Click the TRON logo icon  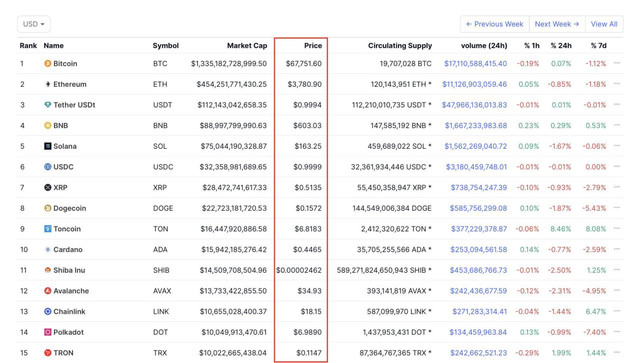click(x=48, y=353)
